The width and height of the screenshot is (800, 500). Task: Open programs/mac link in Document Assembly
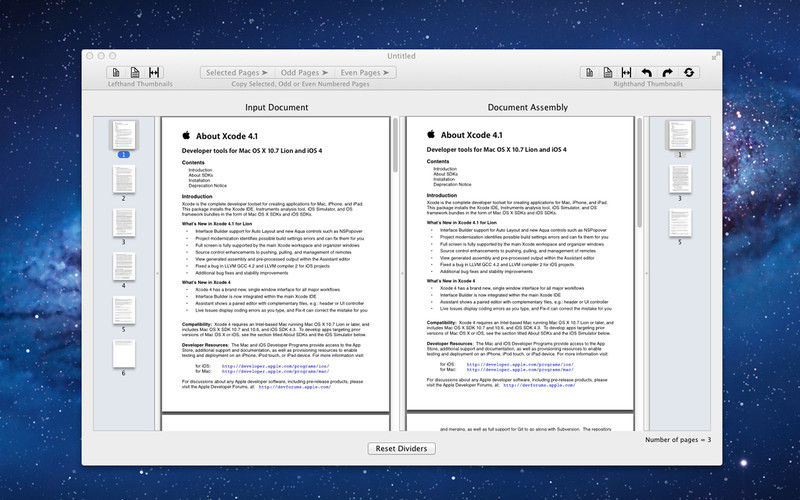pyautogui.click(x=520, y=370)
